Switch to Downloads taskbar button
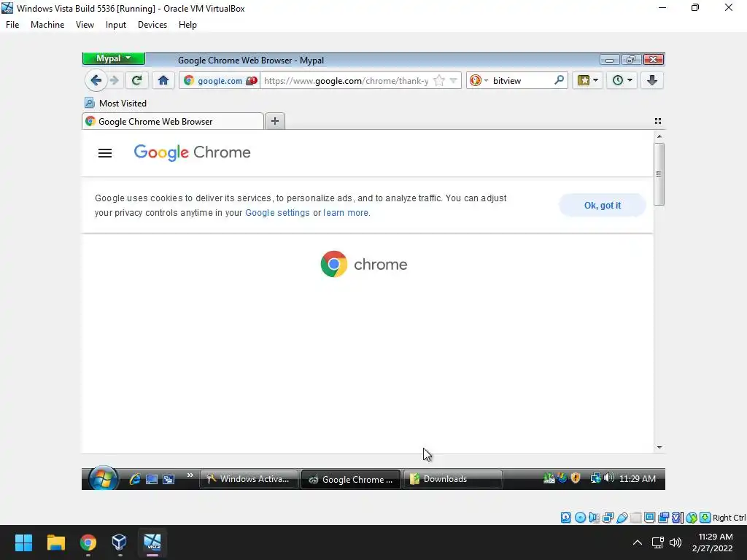 pos(453,479)
